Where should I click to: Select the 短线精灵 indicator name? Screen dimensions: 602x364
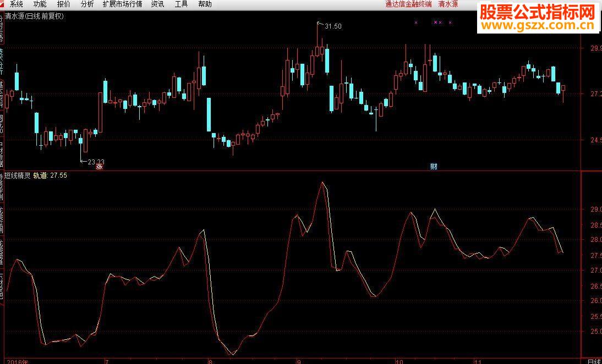point(17,175)
